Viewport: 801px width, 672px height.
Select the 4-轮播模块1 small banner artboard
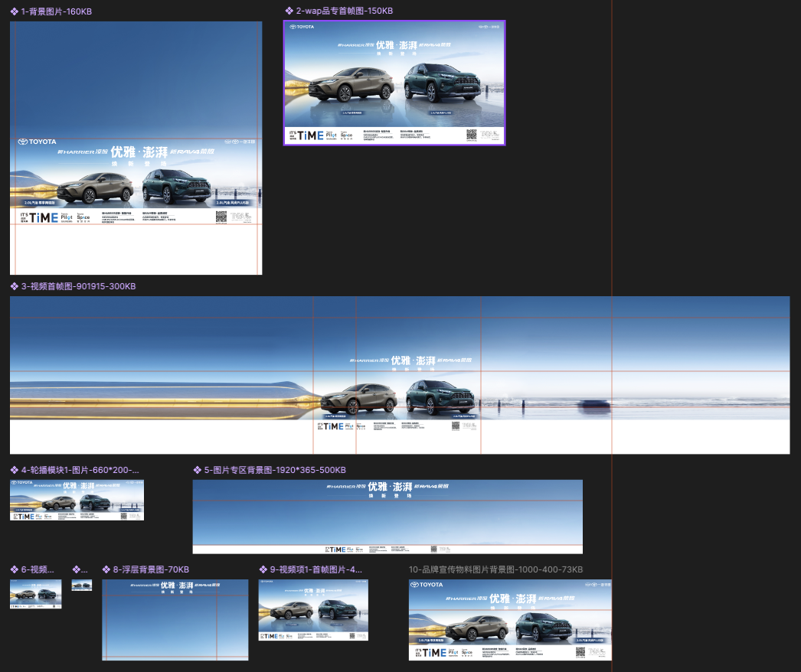(x=77, y=500)
